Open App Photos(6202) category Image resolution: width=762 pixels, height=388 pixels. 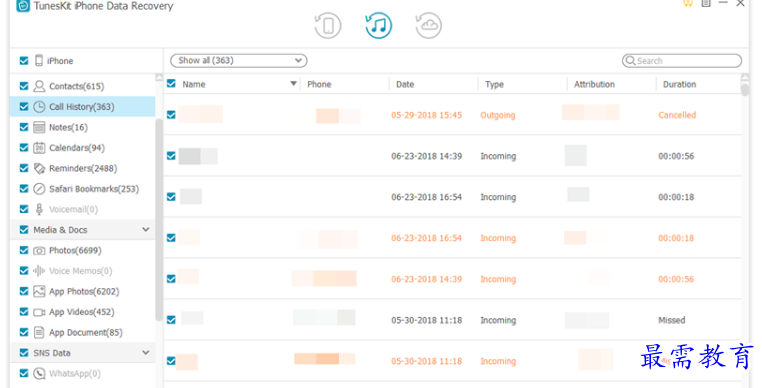(x=84, y=291)
